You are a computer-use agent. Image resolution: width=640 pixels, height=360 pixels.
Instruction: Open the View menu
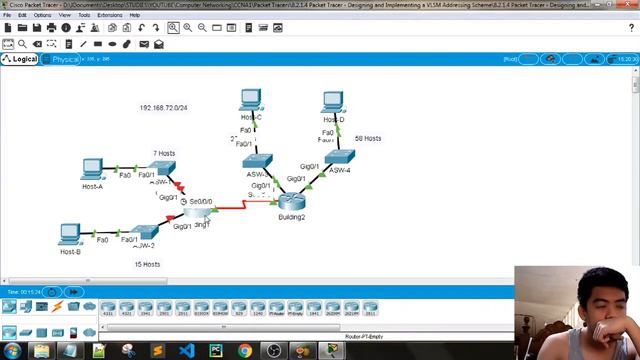[64, 15]
